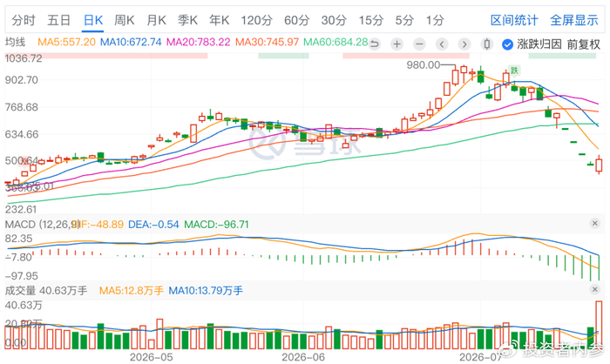
Task: Select the 日K tab
Action: (x=93, y=20)
